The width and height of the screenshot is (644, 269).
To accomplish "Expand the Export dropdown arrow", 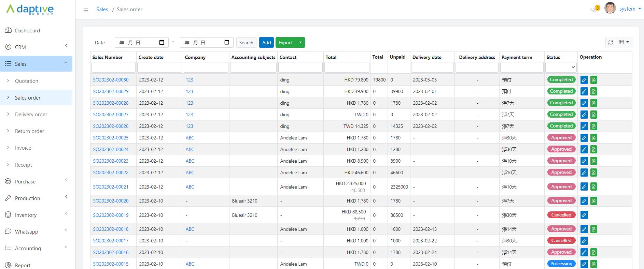I will [x=300, y=43].
